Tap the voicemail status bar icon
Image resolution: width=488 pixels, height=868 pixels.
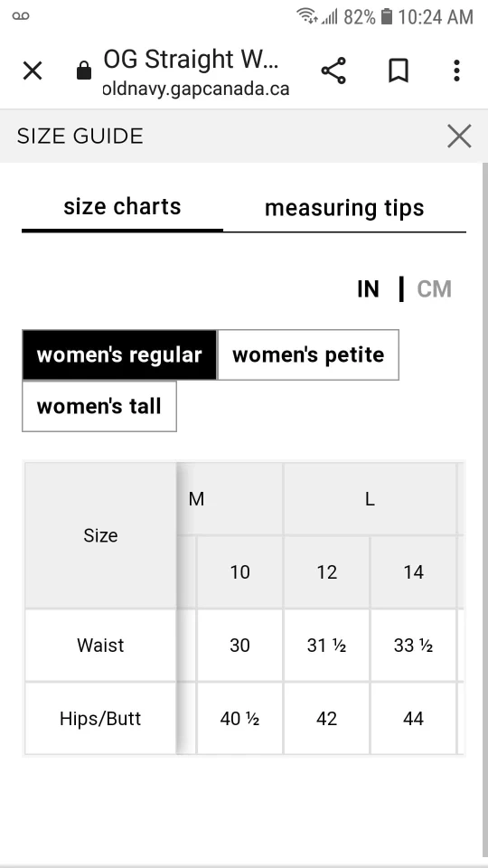click(x=21, y=16)
